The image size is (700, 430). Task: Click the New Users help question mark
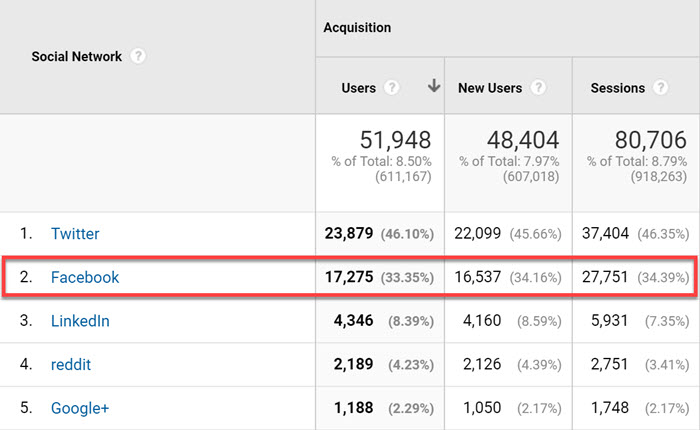coord(538,88)
